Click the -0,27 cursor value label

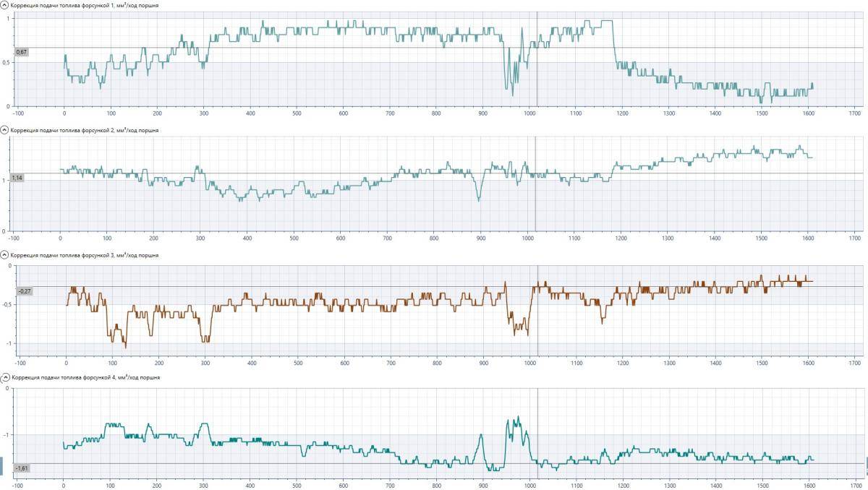click(x=24, y=291)
